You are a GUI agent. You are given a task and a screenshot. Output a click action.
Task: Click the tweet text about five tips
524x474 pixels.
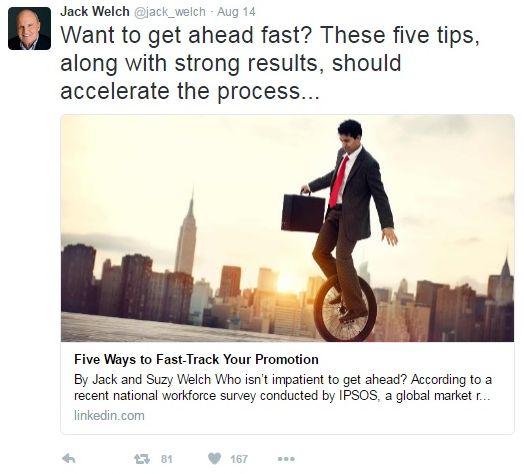pos(270,63)
